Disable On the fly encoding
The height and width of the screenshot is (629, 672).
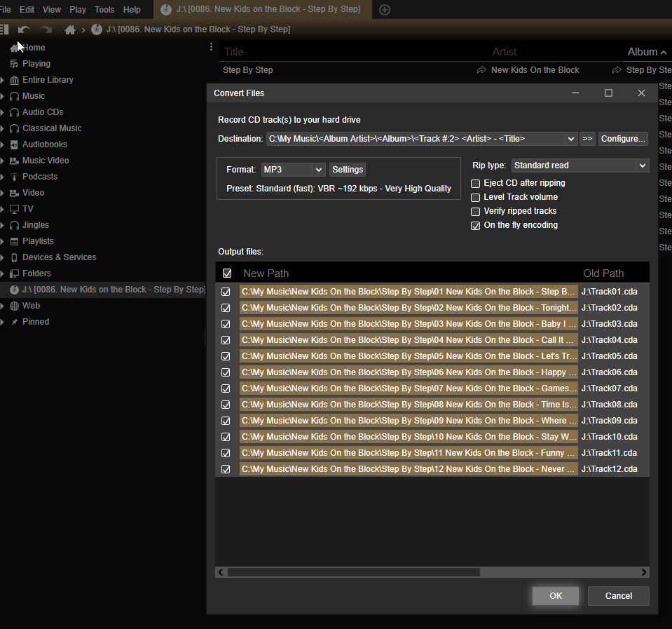point(476,226)
